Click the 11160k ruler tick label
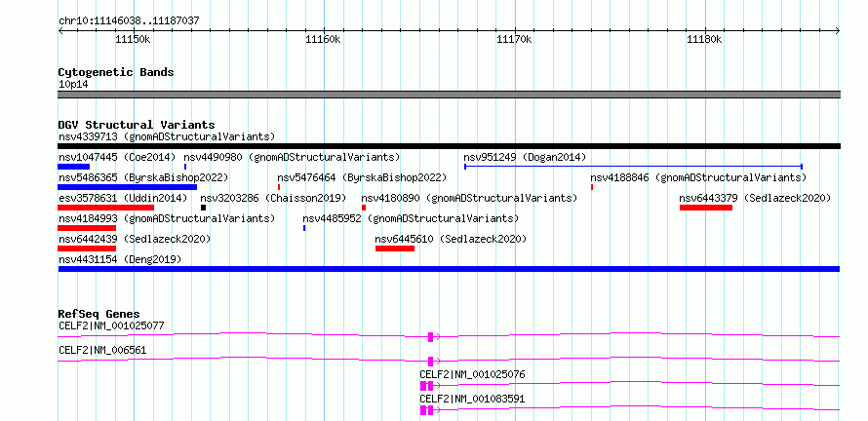The width and height of the screenshot is (868, 421). (x=324, y=40)
